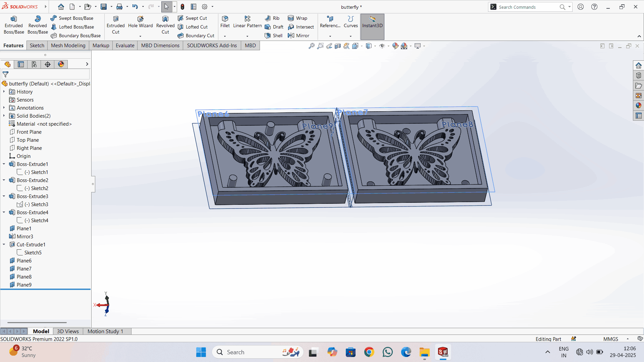Open WhatsApp from the taskbar
The image size is (644, 362).
(x=387, y=352)
